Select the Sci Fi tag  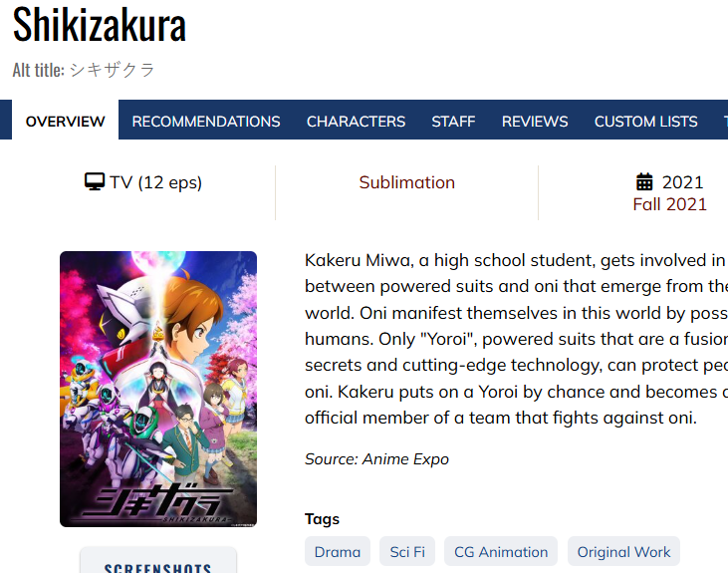point(407,552)
